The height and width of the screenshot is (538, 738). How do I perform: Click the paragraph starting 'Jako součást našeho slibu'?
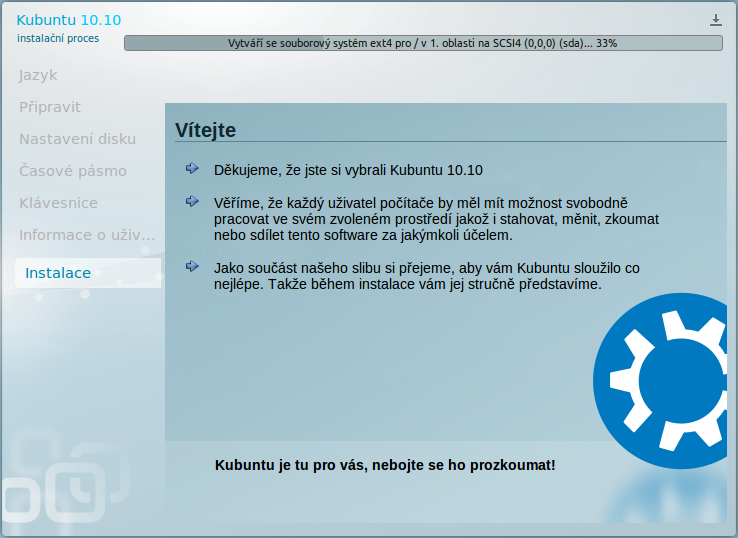click(426, 276)
